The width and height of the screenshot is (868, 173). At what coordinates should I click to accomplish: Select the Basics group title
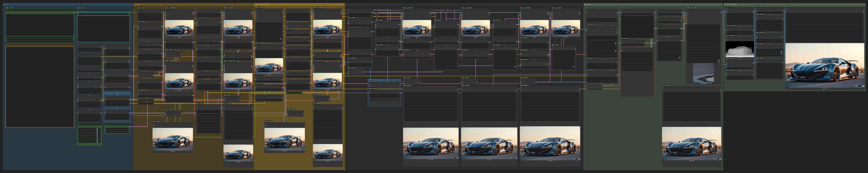(6, 5)
